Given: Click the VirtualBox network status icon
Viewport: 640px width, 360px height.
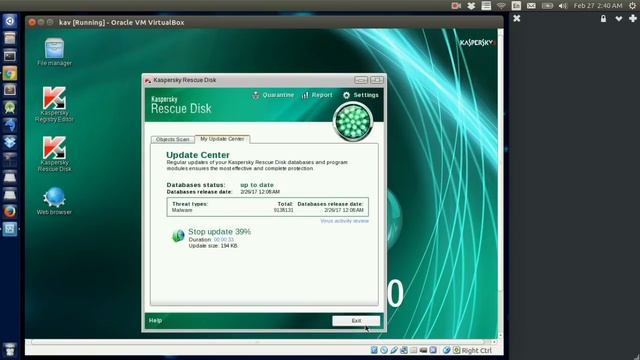Looking at the screenshot, I should [404, 350].
